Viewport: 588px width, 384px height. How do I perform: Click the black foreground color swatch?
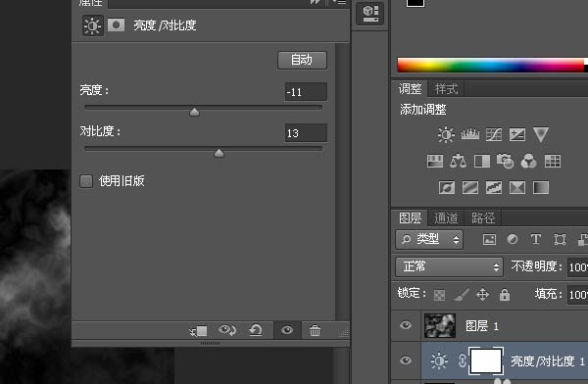click(x=416, y=2)
